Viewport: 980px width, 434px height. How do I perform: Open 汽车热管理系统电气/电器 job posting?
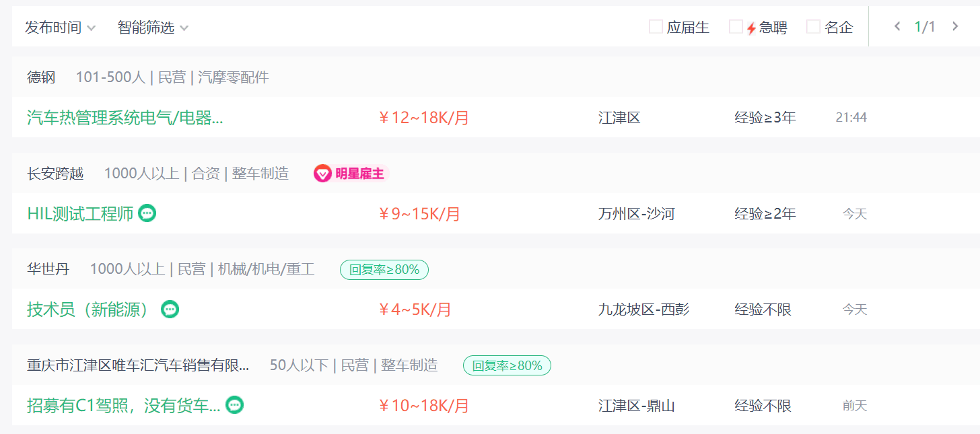[125, 118]
